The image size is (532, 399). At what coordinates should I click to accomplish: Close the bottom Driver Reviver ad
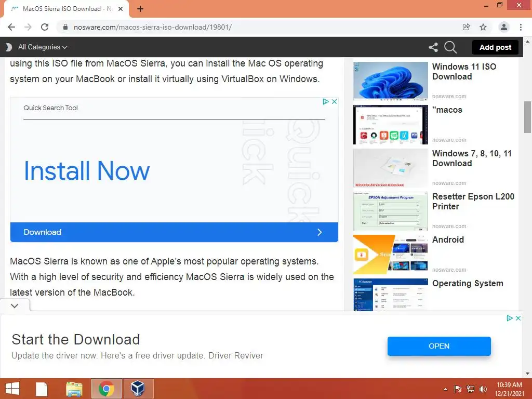tap(518, 318)
